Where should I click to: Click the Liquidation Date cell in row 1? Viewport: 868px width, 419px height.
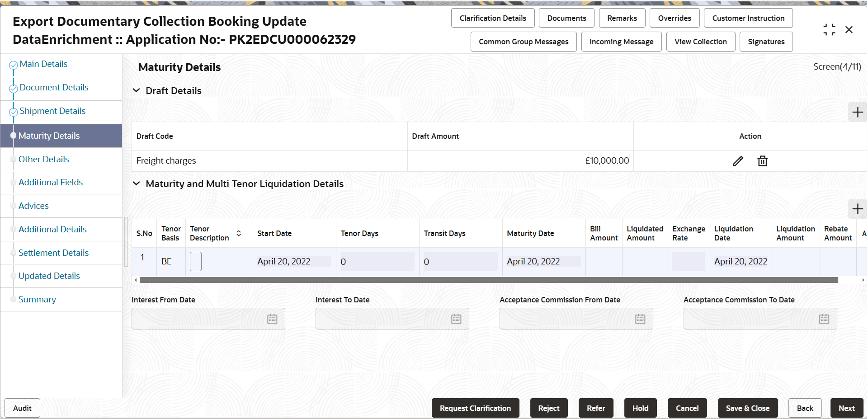coord(741,261)
